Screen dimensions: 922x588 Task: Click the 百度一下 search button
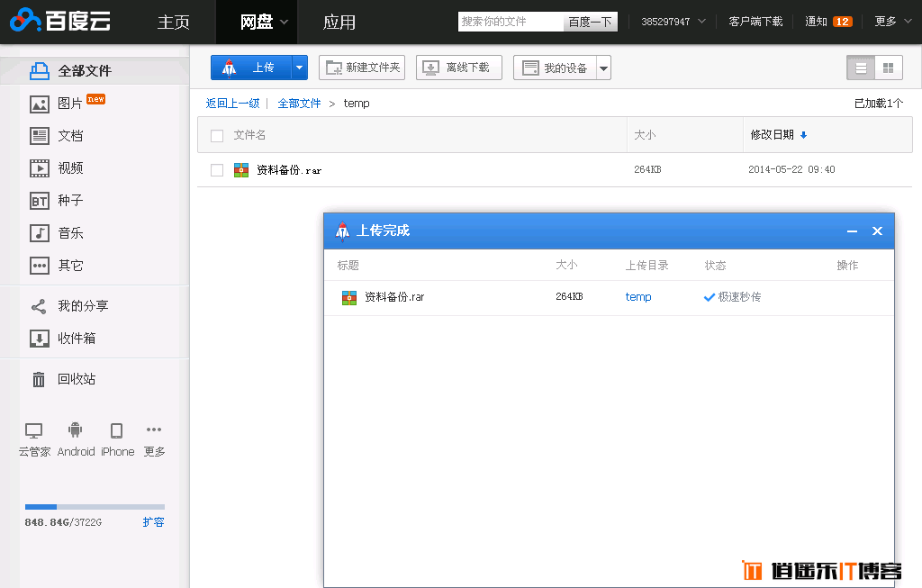590,22
